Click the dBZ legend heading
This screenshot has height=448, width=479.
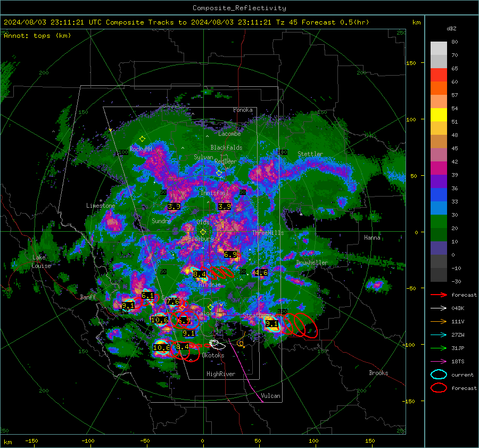click(x=451, y=29)
